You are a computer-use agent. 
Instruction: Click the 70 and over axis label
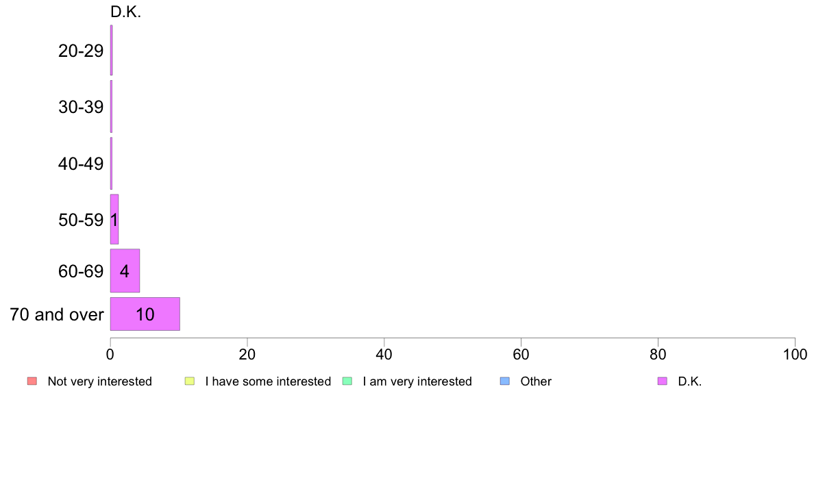(57, 314)
